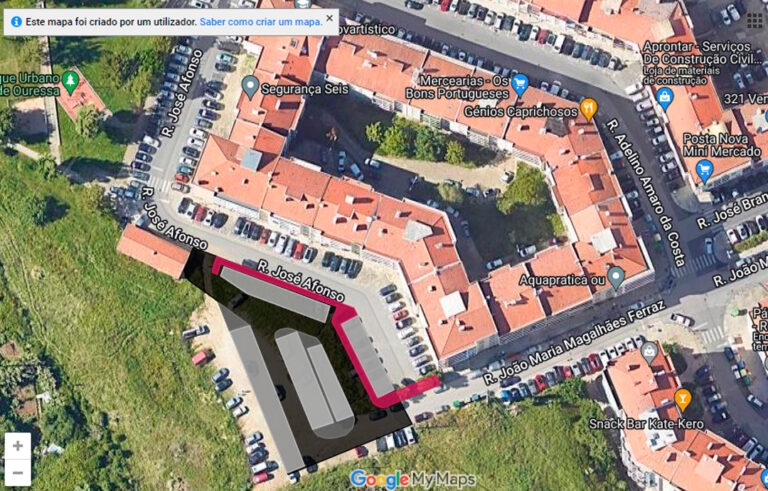Image resolution: width=768 pixels, height=491 pixels.
Task: Open the Google apps grid icon
Action: point(755,21)
